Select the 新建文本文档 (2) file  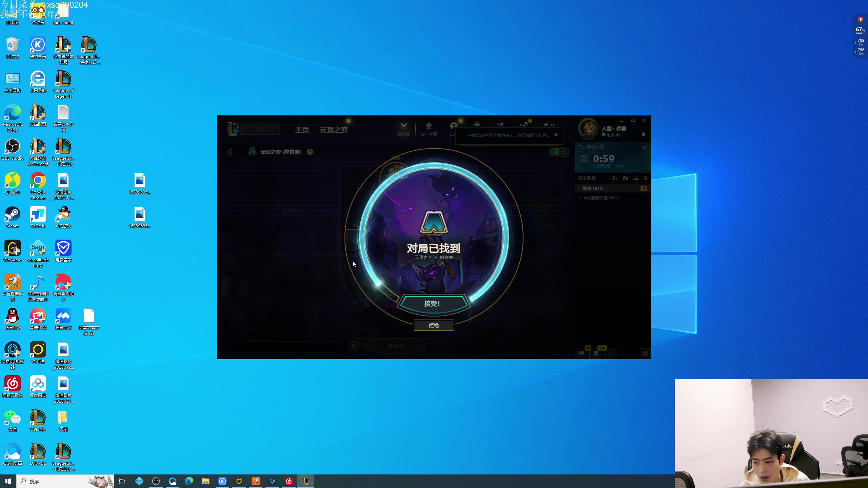point(88,322)
